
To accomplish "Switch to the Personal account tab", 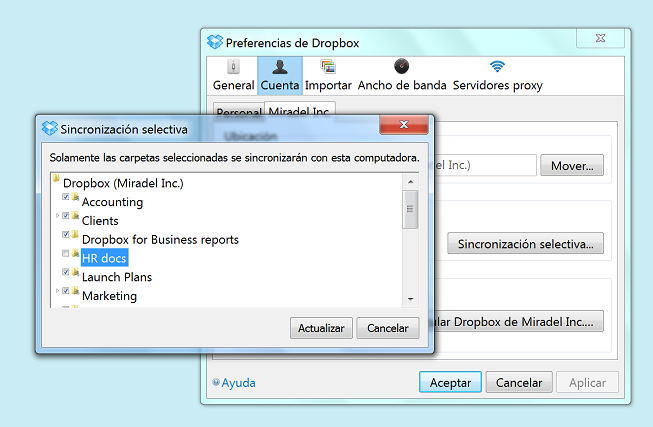I will click(x=239, y=110).
